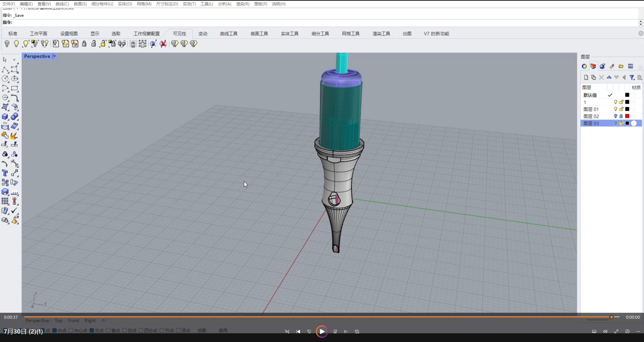Image resolution: width=644 pixels, height=342 pixels.
Task: Toggle 切点 (tangent) osnap checkbox
Action: 125,330
